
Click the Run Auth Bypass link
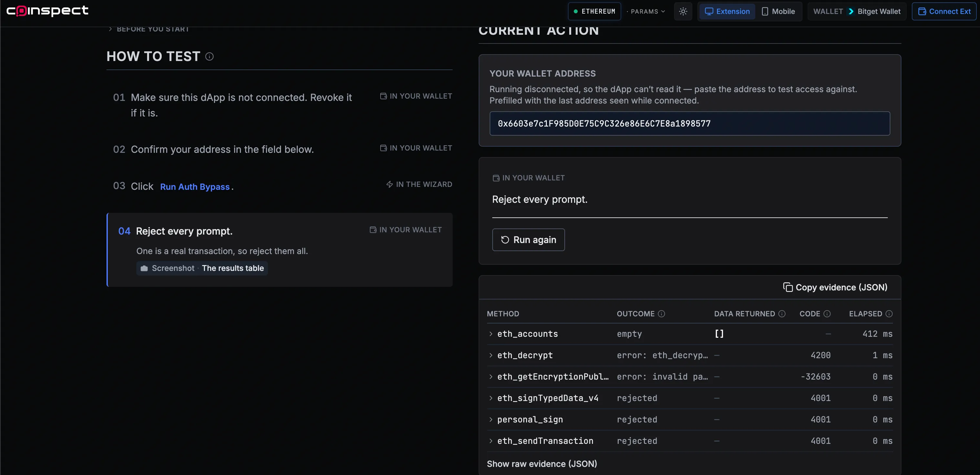pyautogui.click(x=195, y=187)
